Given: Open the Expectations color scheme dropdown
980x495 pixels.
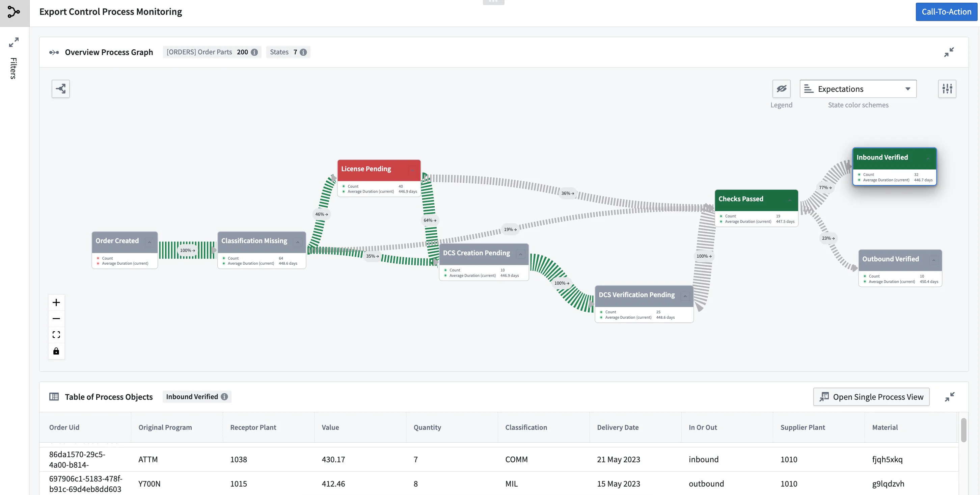Looking at the screenshot, I should tap(858, 89).
